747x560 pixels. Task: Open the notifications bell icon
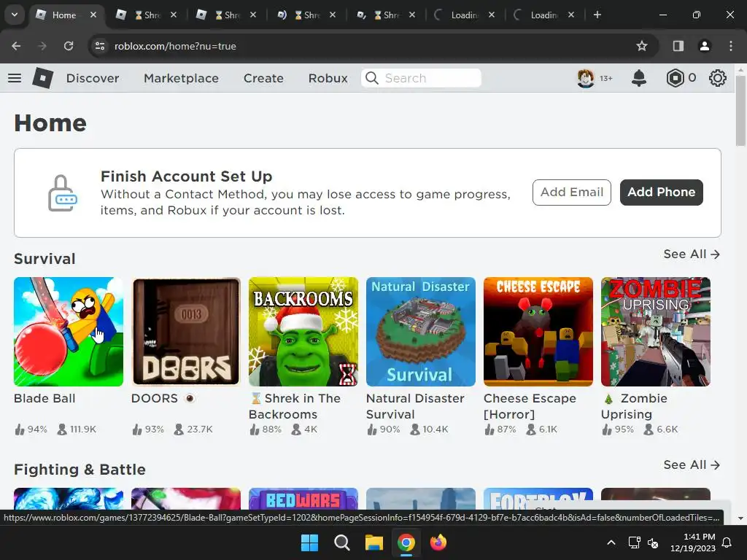(x=639, y=77)
